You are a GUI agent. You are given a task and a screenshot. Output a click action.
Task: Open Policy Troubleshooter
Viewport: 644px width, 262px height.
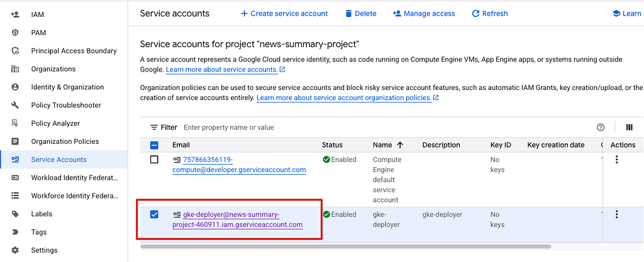[65, 106]
